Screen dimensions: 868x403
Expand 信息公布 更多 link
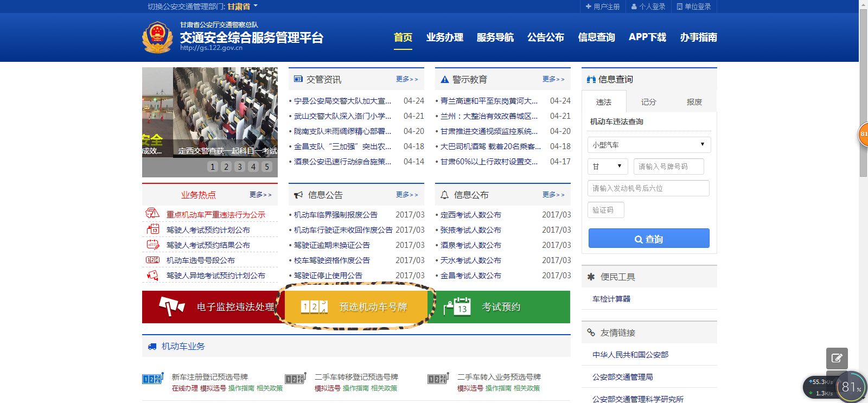pos(553,195)
